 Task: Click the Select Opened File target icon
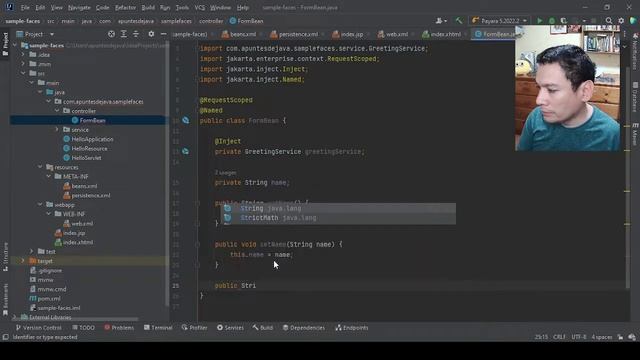pyautogui.click(x=111, y=34)
